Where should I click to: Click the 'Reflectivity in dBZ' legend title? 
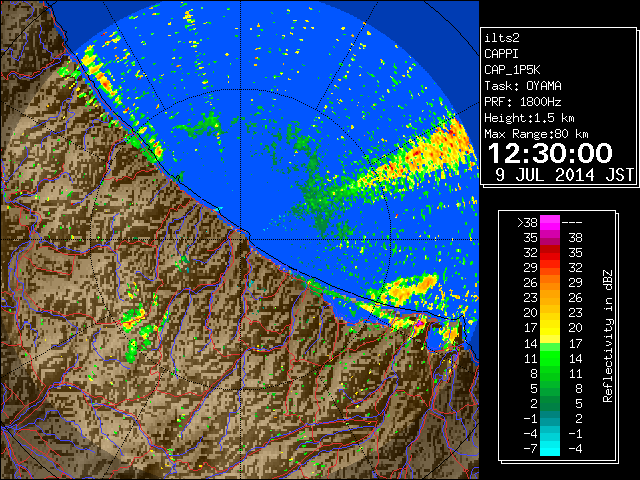point(607,336)
